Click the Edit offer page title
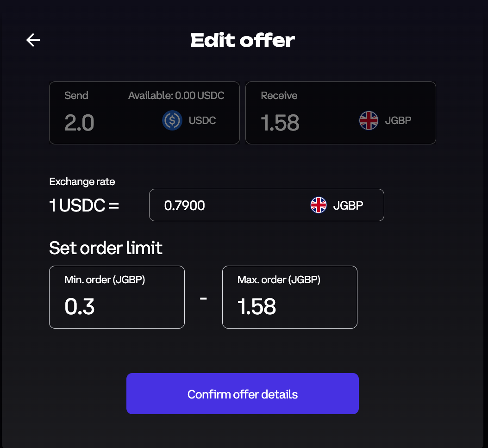 pos(243,40)
